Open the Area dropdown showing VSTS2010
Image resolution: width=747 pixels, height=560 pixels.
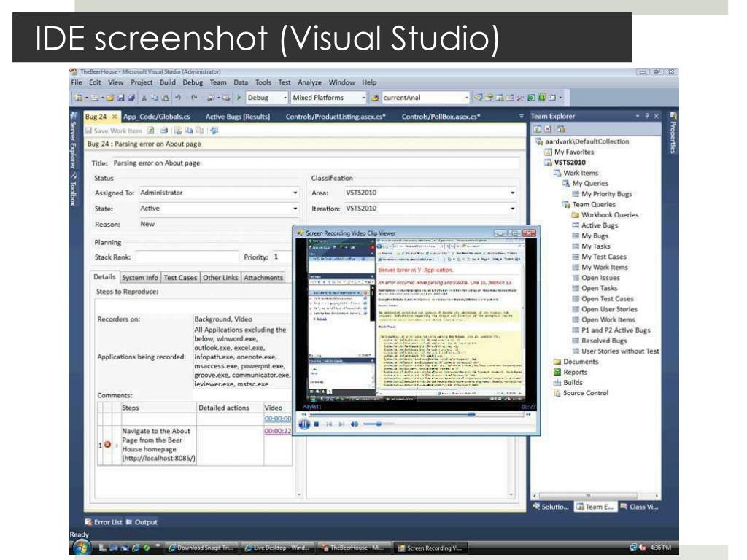coord(512,192)
